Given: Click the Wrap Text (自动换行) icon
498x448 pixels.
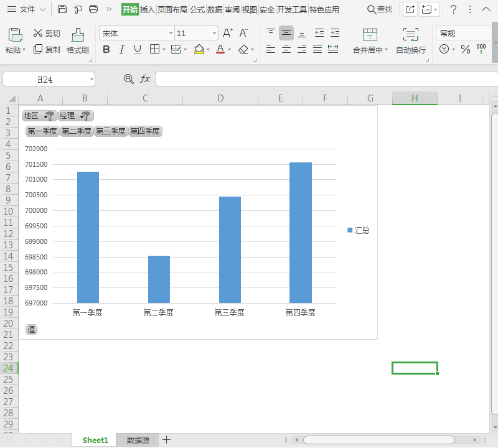Looking at the screenshot, I should [x=410, y=35].
